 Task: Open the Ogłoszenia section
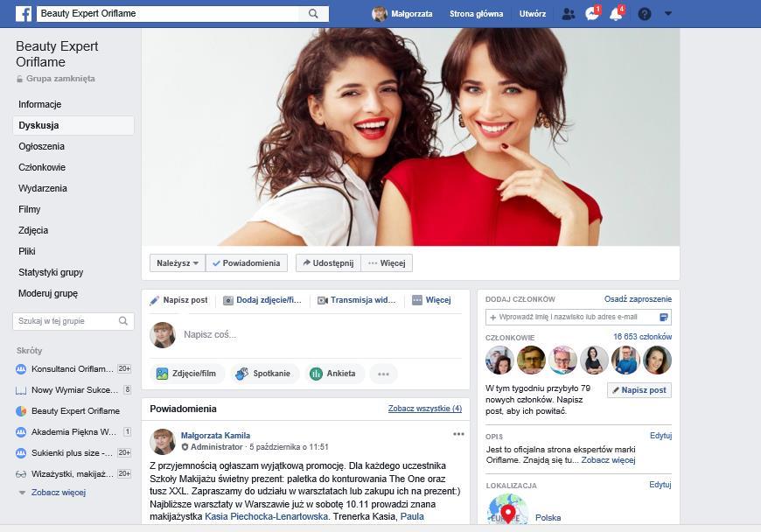tap(41, 146)
